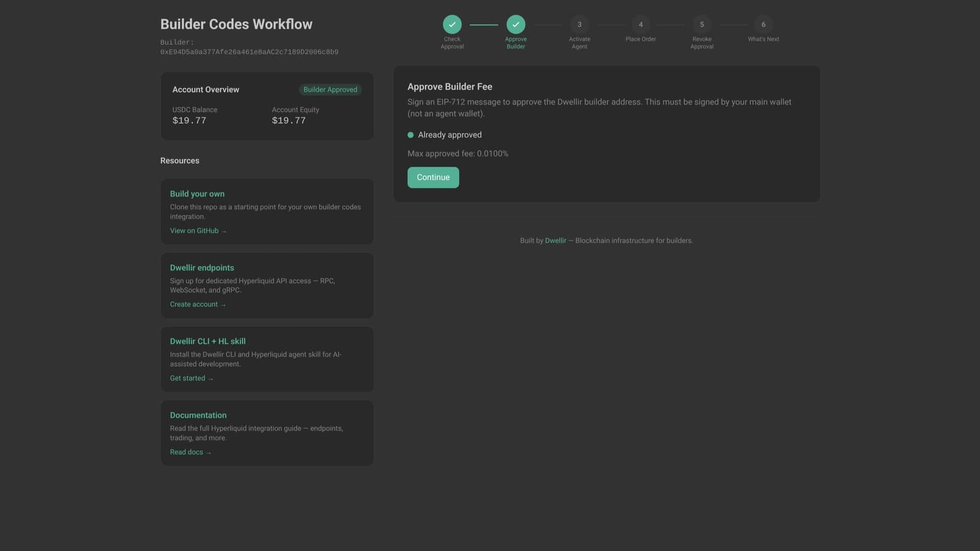Click the Max approved fee value
980x551 pixels.
[458, 154]
